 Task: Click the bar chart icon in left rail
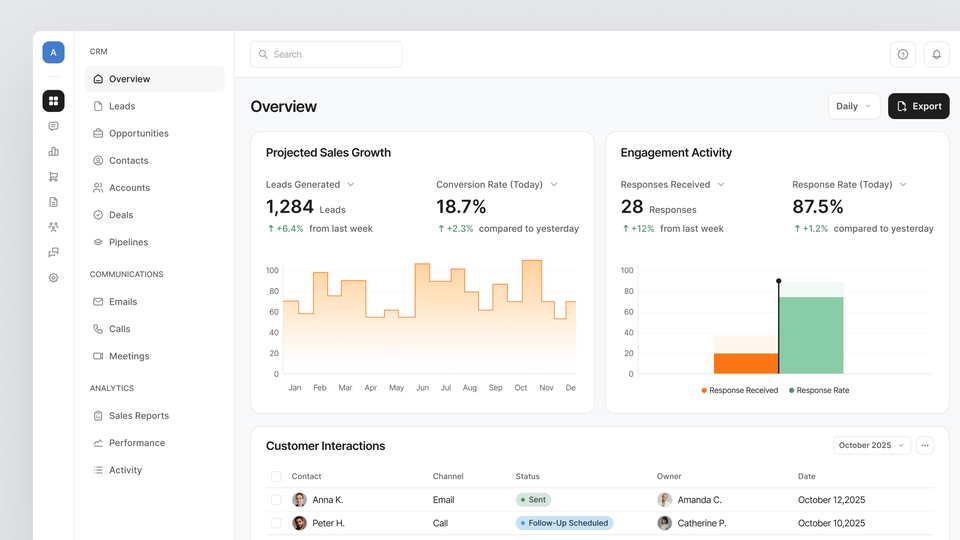tap(53, 151)
